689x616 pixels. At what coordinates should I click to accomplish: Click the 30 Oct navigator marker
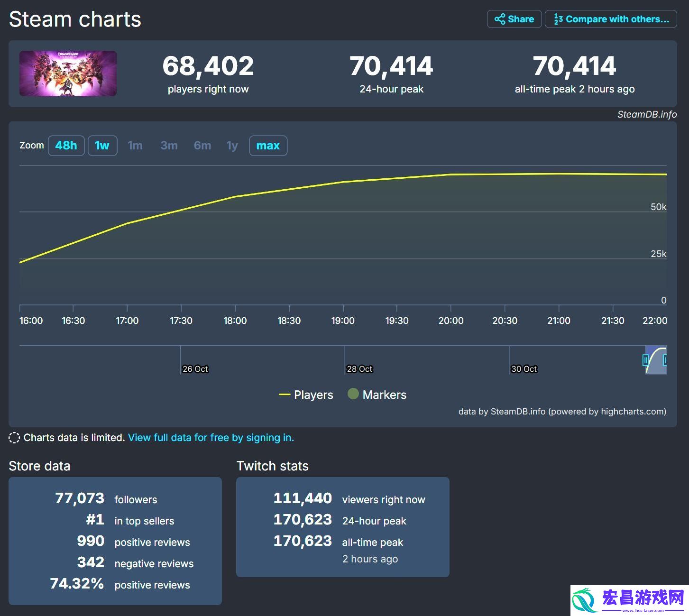pyautogui.click(x=524, y=369)
